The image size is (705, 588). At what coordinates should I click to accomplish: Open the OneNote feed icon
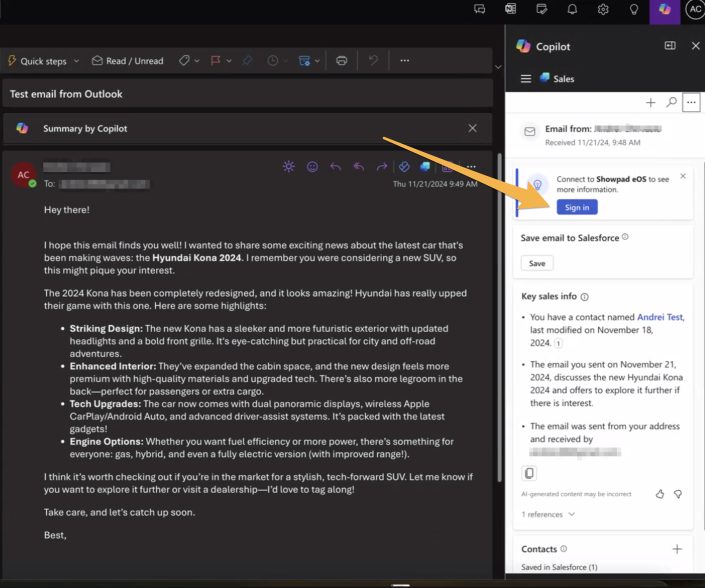(510, 9)
